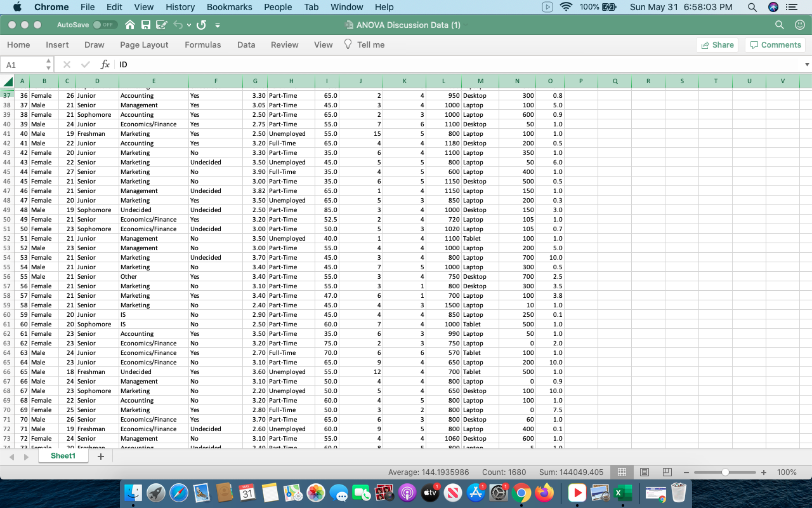Click the Share button
The width and height of the screenshot is (812, 508).
coord(717,44)
